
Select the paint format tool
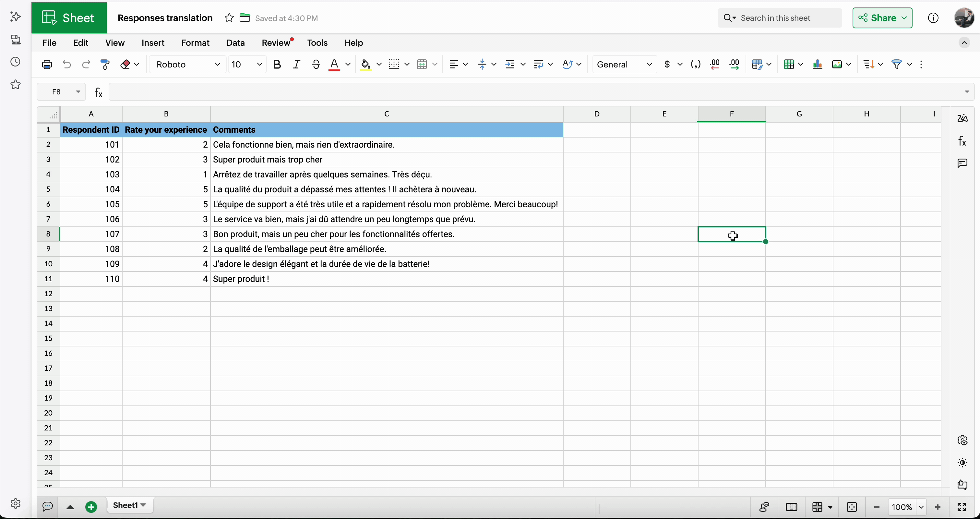pos(105,64)
